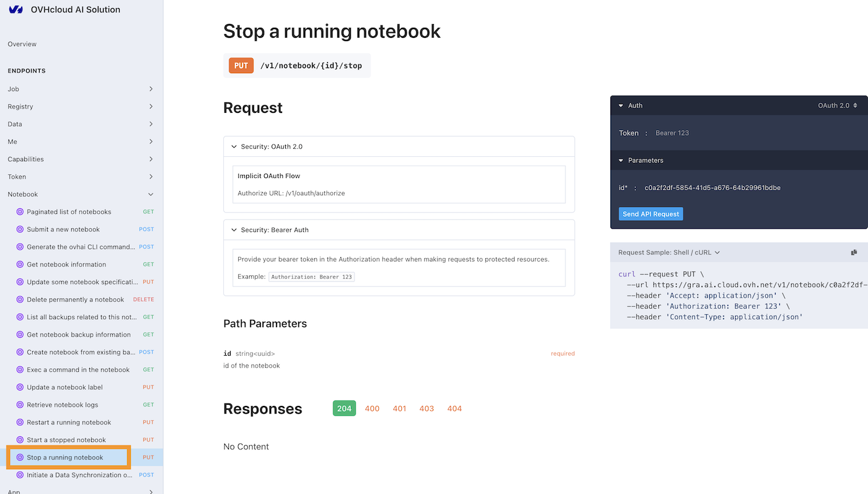Click the POST badge on 'Submit a new notebook'
868x494 pixels.
point(147,229)
